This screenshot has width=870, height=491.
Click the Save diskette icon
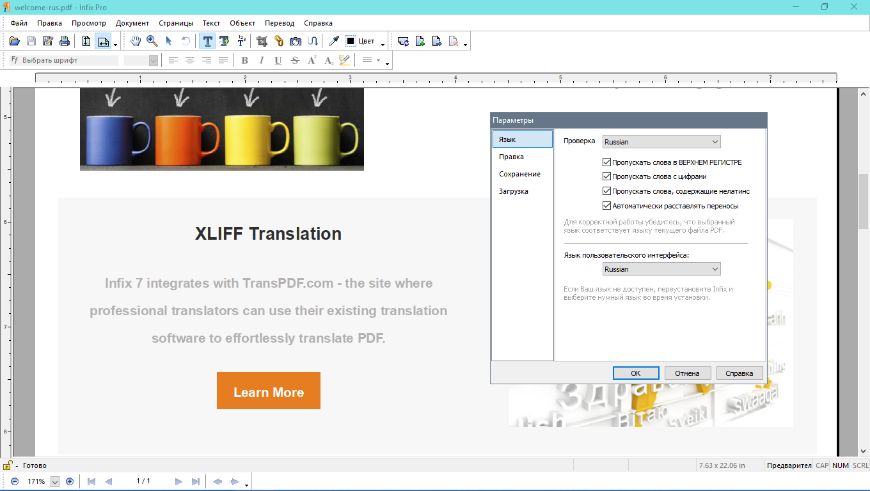pyautogui.click(x=31, y=41)
